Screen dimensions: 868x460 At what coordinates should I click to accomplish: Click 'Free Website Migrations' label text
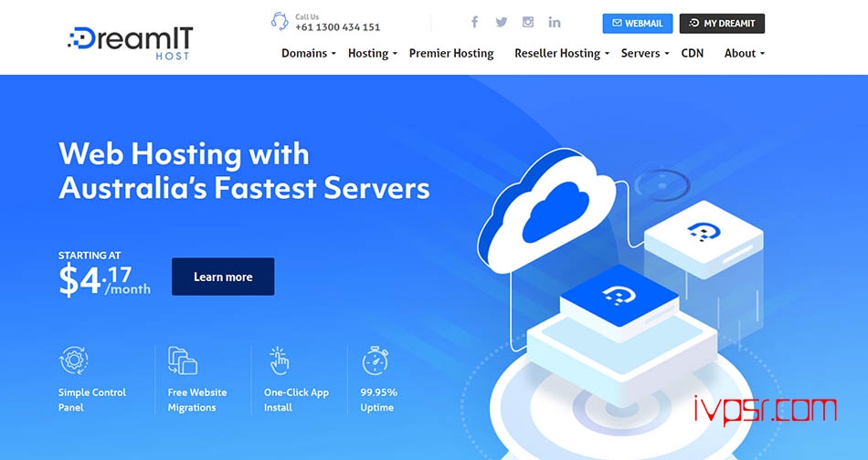[197, 400]
